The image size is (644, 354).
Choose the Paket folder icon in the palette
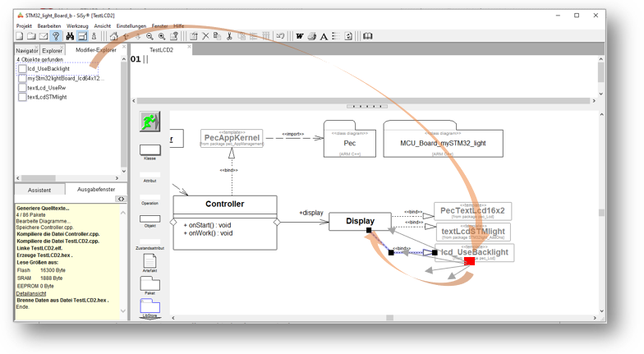(149, 283)
